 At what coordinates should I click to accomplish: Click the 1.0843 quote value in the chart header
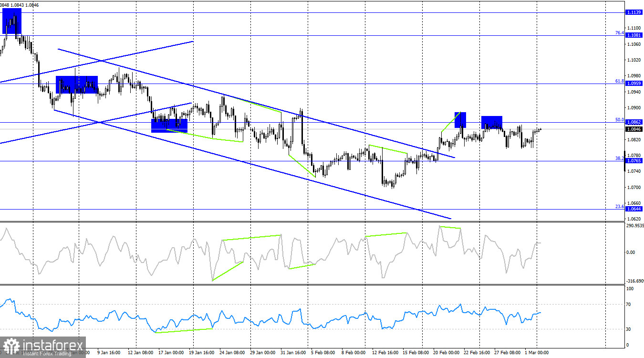tap(18, 5)
